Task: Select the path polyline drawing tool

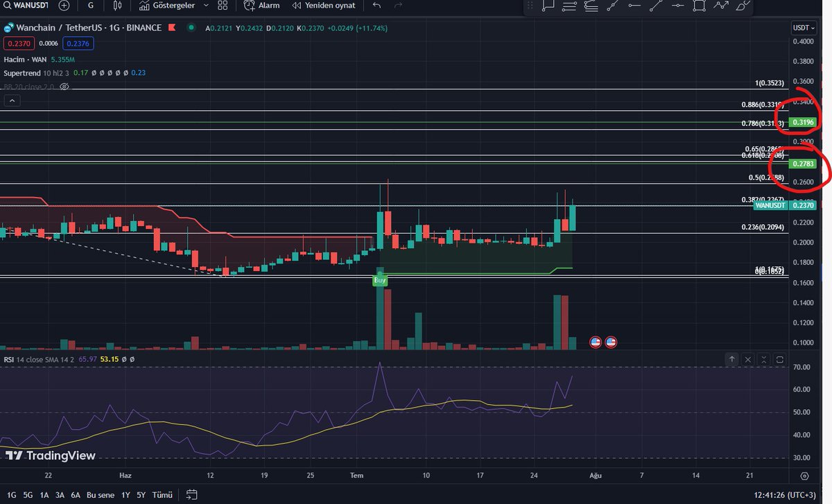Action: [x=721, y=6]
